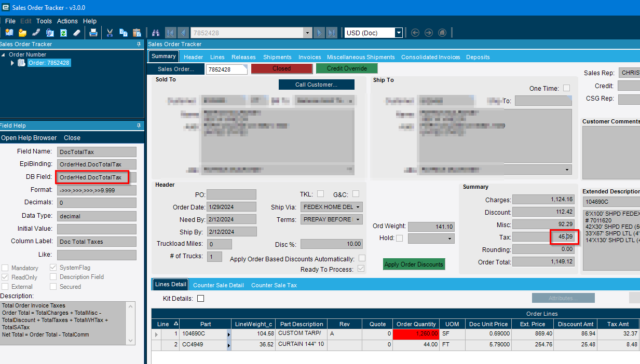This screenshot has width=640, height=364.
Task: Switch to the Invoices tab
Action: pos(310,57)
